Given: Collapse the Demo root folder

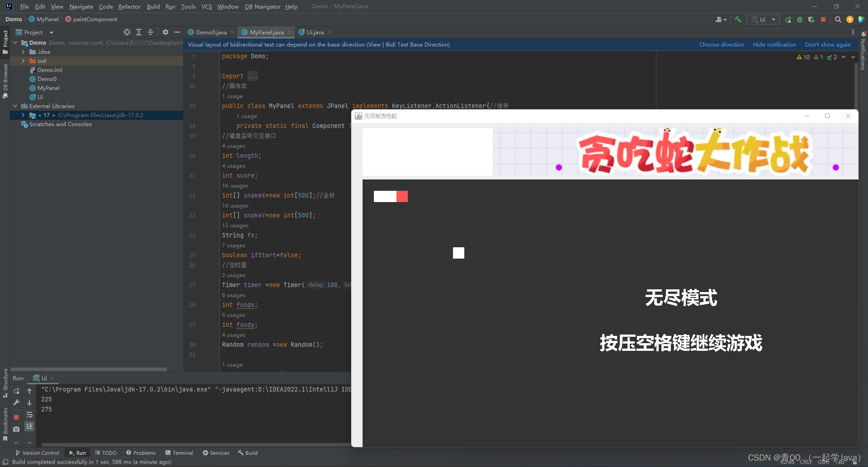Looking at the screenshot, I should pos(15,42).
